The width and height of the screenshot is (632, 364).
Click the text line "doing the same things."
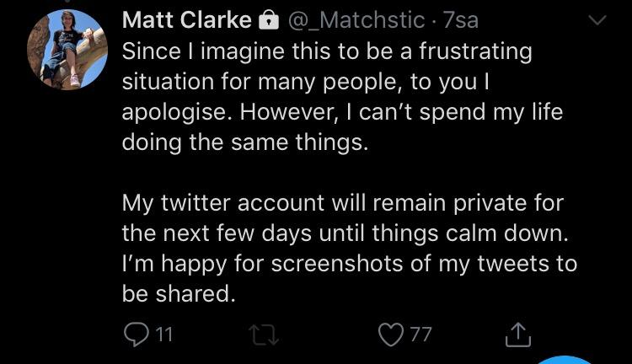pyautogui.click(x=245, y=142)
